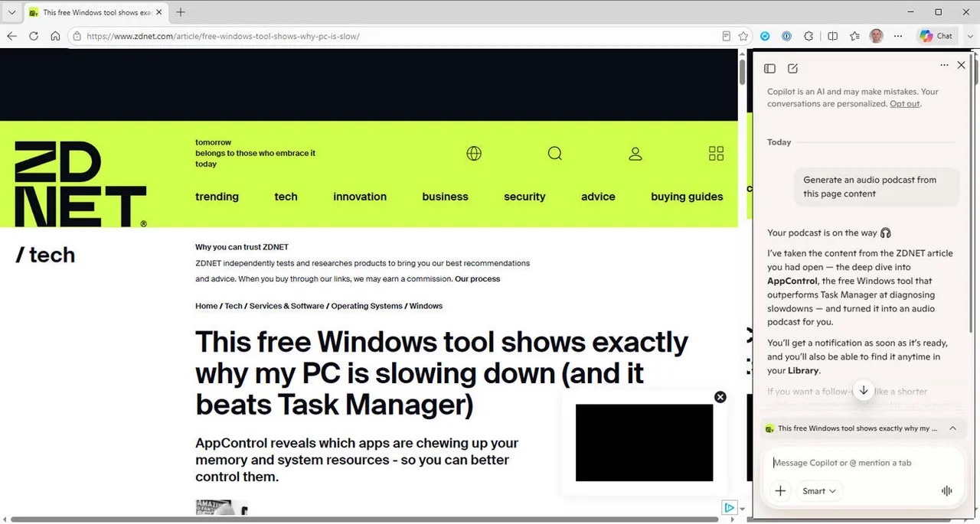Open the tech menu item
Viewport: 980px width, 524px height.
point(286,197)
